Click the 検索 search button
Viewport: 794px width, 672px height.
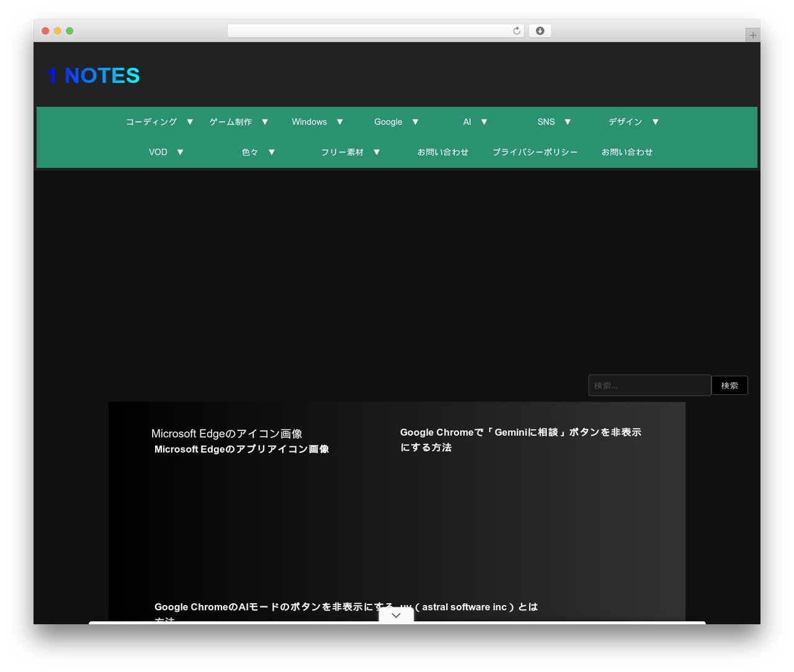(729, 386)
